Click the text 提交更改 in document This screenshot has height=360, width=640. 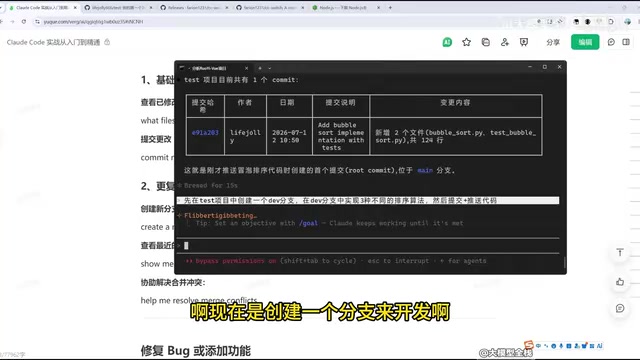(156, 139)
